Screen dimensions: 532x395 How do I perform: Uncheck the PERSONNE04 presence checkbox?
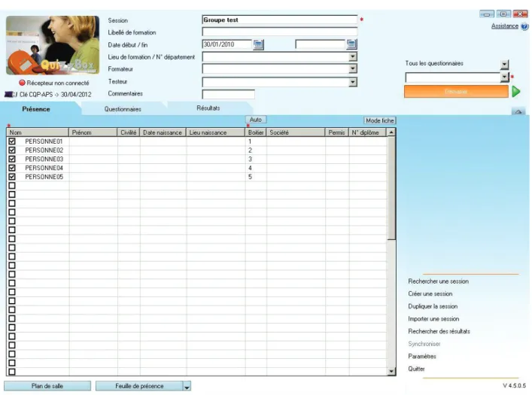12,168
